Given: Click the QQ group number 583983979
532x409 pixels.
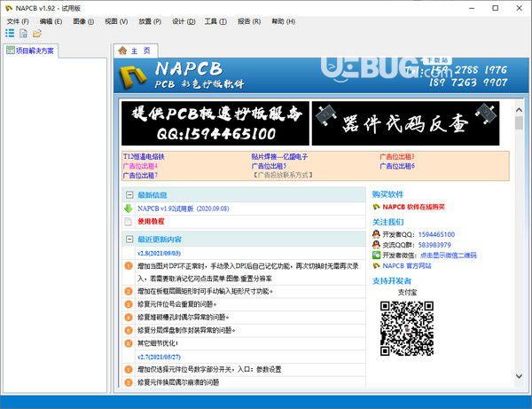Looking at the screenshot, I should (434, 245).
